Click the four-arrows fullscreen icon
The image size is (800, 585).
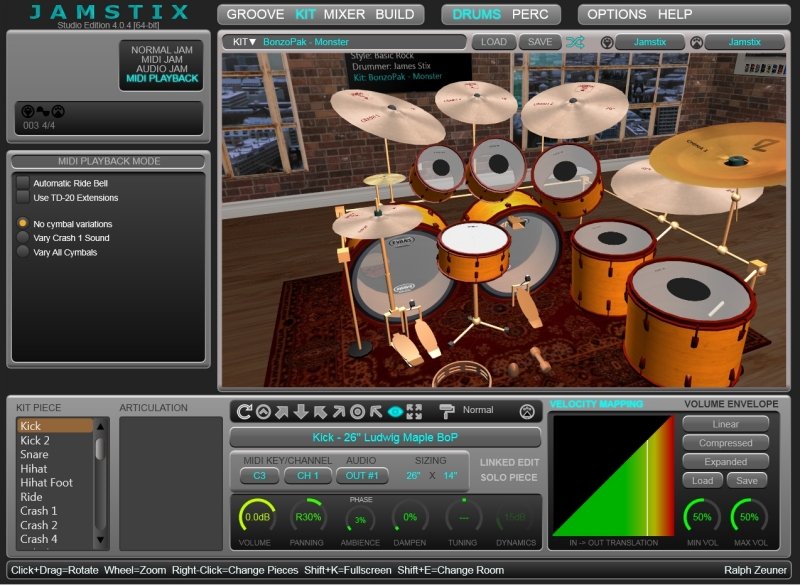[x=414, y=411]
